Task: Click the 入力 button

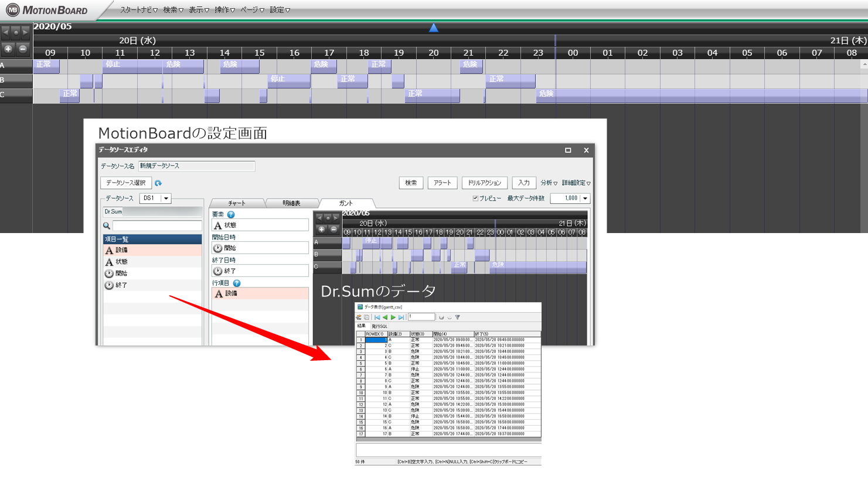Action: click(x=524, y=183)
